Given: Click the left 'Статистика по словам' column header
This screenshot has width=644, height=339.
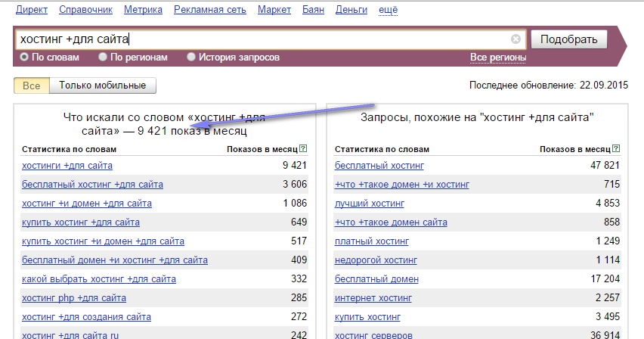Looking at the screenshot, I should [x=69, y=149].
